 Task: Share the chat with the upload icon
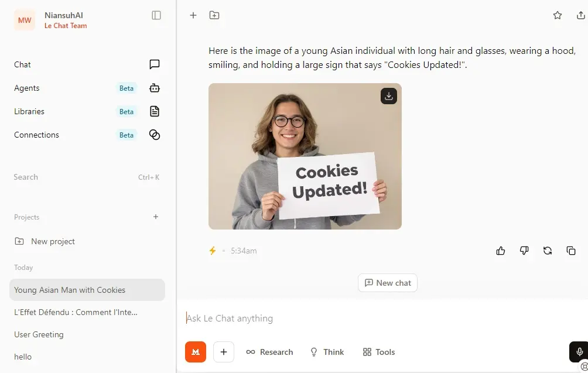[x=580, y=15]
